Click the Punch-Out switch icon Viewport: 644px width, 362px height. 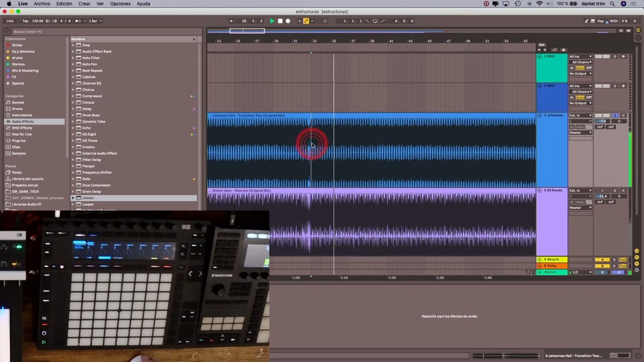383,21
